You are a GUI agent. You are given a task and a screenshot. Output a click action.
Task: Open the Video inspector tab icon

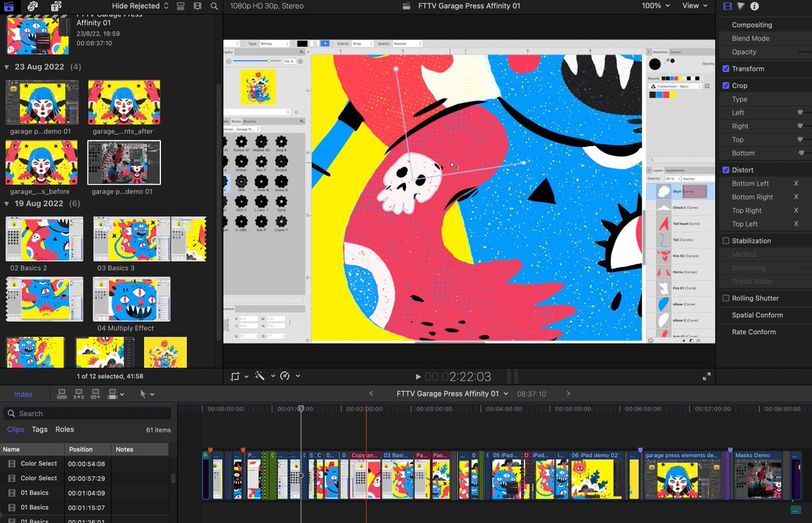[x=727, y=6]
